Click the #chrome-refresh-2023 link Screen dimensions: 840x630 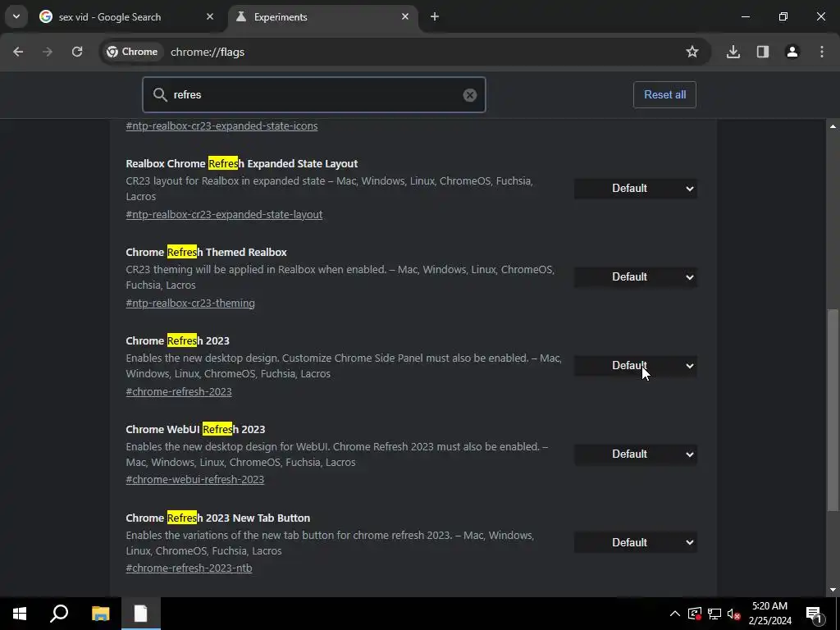[179, 391]
